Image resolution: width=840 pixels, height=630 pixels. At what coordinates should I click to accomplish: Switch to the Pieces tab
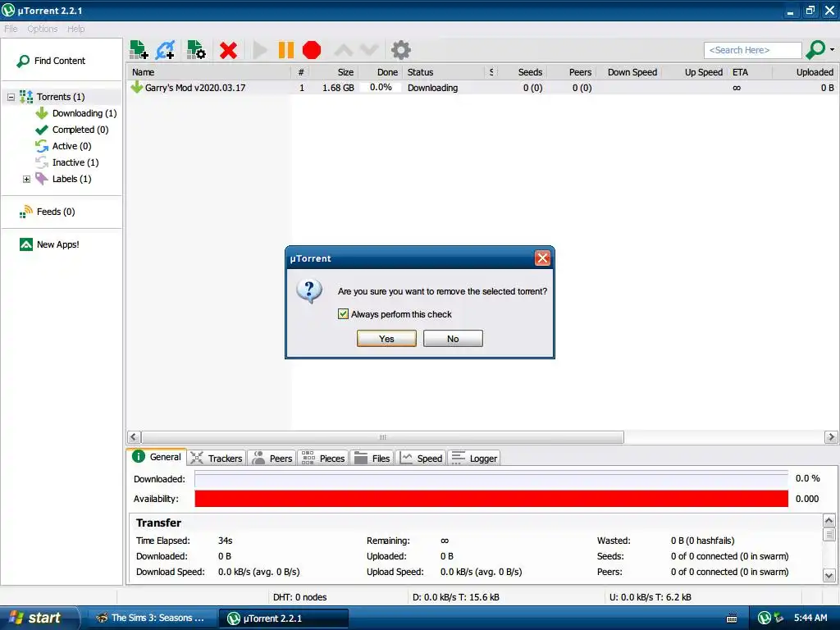tap(322, 458)
